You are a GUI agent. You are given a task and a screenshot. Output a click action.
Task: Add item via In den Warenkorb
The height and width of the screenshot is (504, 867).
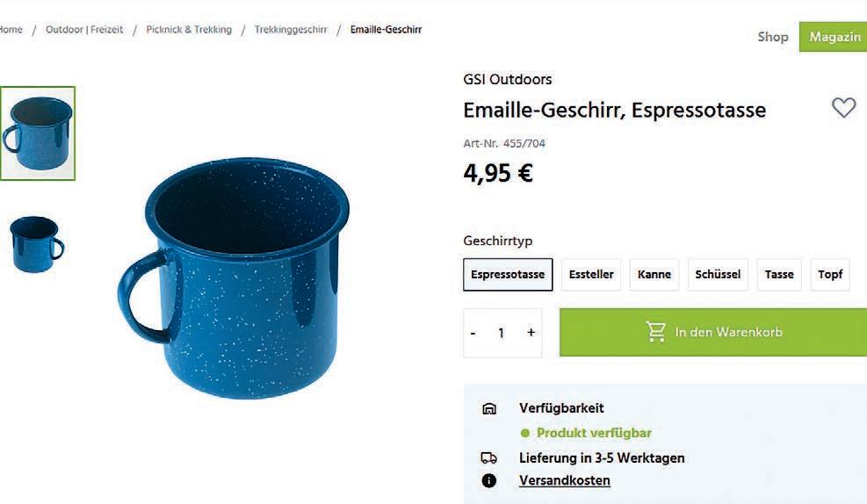[713, 332]
